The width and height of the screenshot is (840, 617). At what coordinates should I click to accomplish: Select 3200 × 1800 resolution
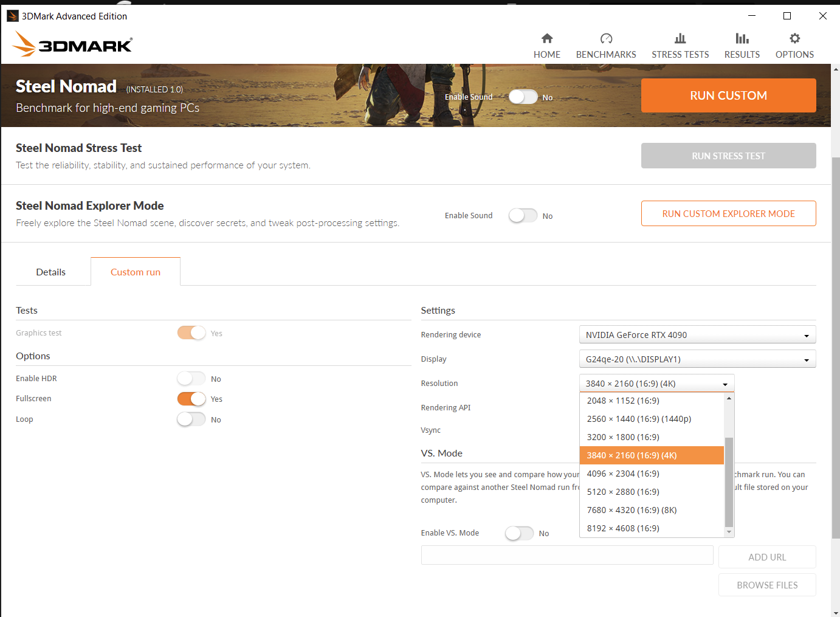(x=652, y=437)
